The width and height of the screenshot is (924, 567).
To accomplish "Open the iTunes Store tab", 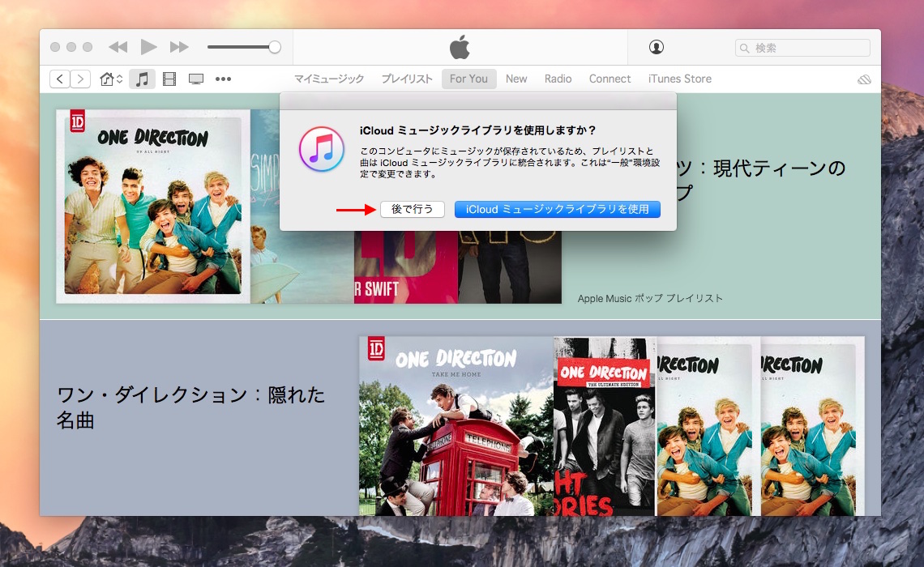I will [x=679, y=79].
